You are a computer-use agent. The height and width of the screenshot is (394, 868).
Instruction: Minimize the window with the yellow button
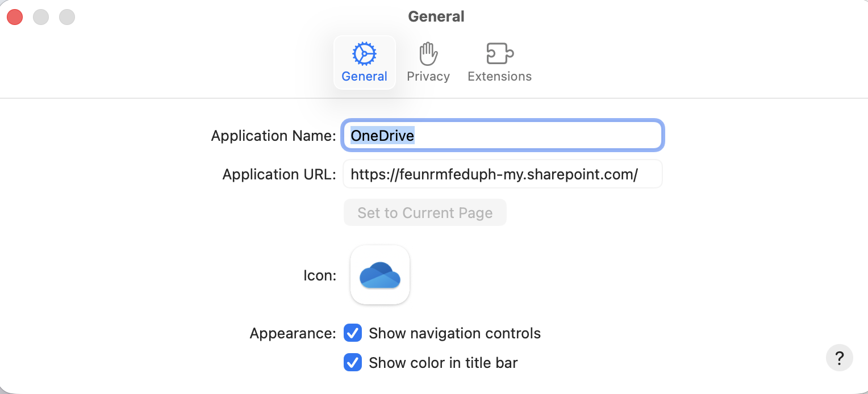pos(41,17)
